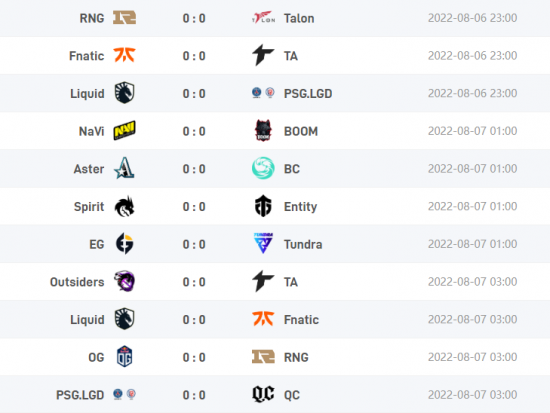Image resolution: width=550 pixels, height=413 pixels.
Task: Click the Talon team logo
Action: click(263, 18)
